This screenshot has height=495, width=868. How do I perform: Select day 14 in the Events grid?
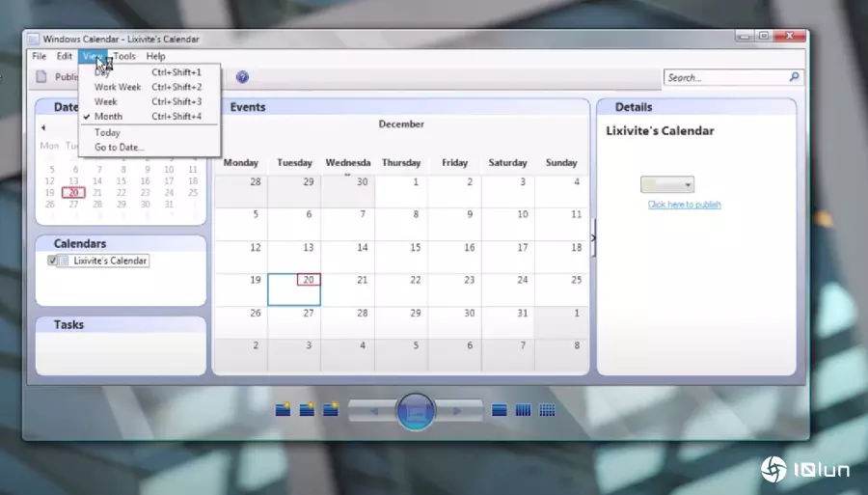coord(347,257)
